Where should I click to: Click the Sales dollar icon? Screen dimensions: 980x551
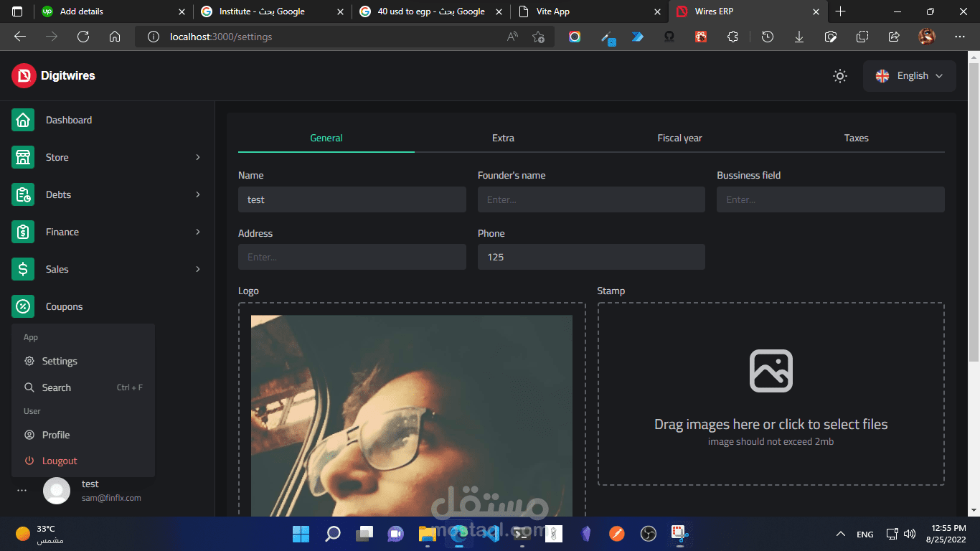click(23, 269)
